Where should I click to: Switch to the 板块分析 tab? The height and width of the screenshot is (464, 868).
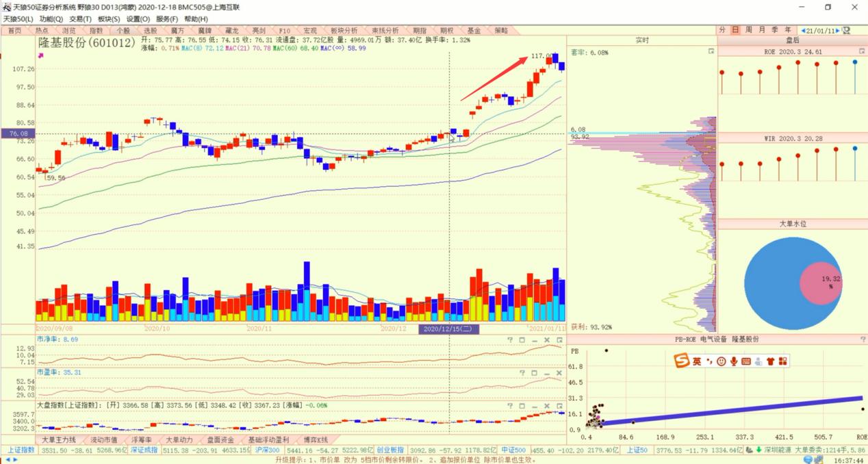pyautogui.click(x=344, y=31)
